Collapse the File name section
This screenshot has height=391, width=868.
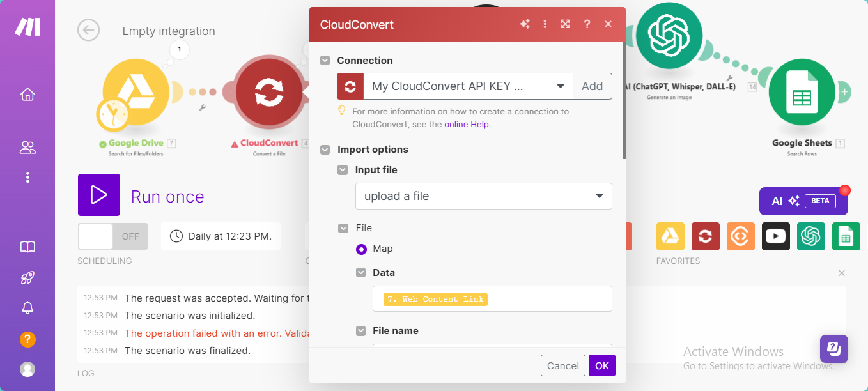pyautogui.click(x=361, y=331)
